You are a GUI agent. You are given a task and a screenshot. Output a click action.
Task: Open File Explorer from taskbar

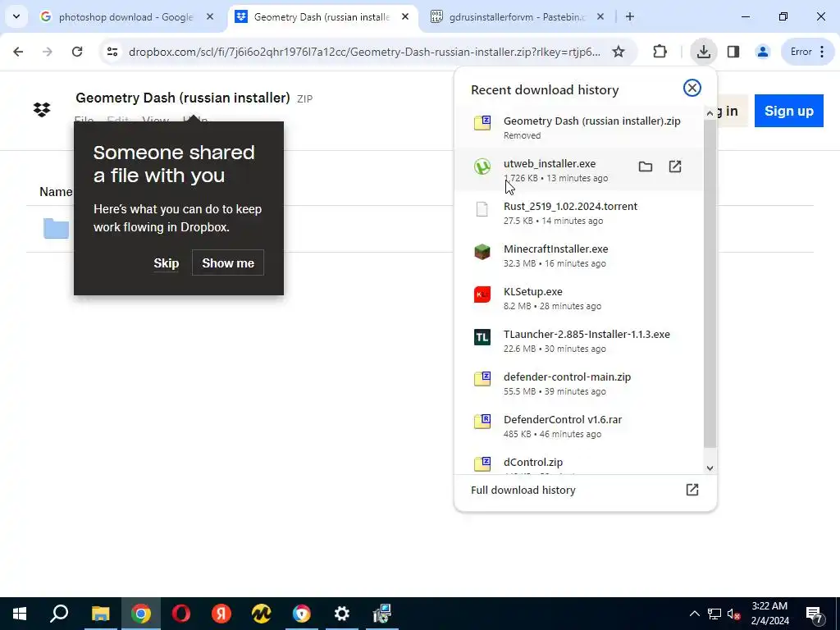pos(100,614)
